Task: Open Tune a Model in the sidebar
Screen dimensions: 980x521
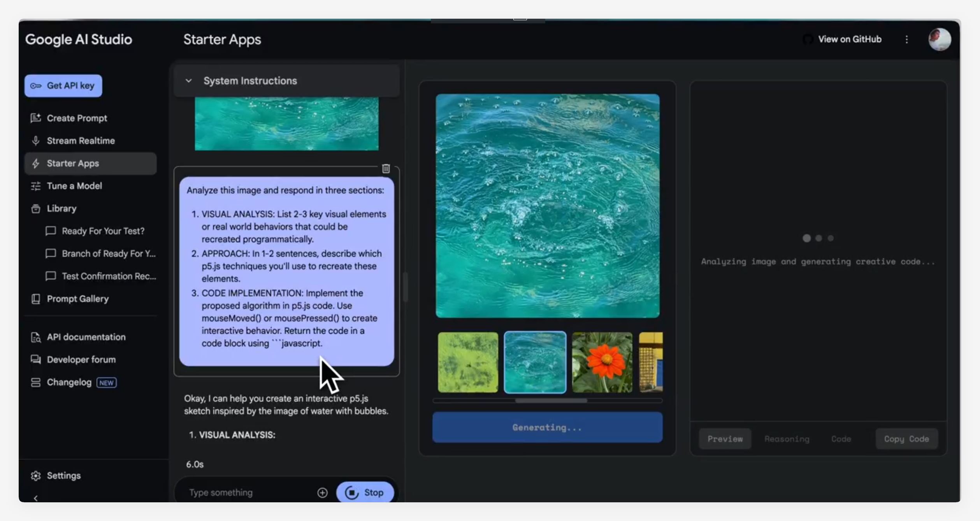Action: pos(74,186)
